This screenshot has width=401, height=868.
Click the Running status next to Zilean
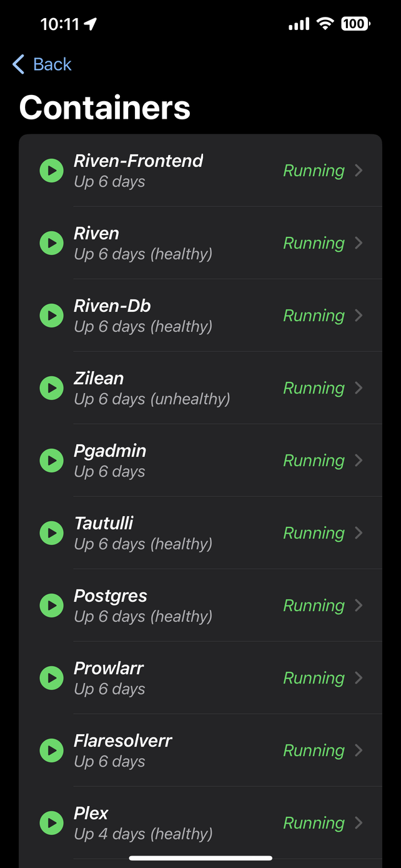click(314, 387)
